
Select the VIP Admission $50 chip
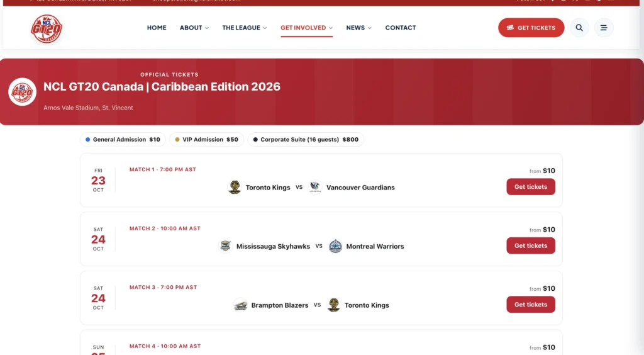(206, 139)
